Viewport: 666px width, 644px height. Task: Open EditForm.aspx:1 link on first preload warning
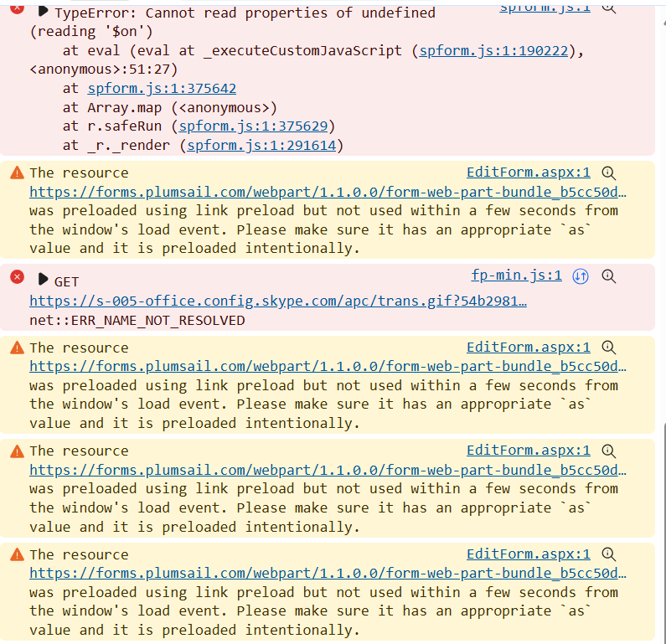pyautogui.click(x=528, y=173)
